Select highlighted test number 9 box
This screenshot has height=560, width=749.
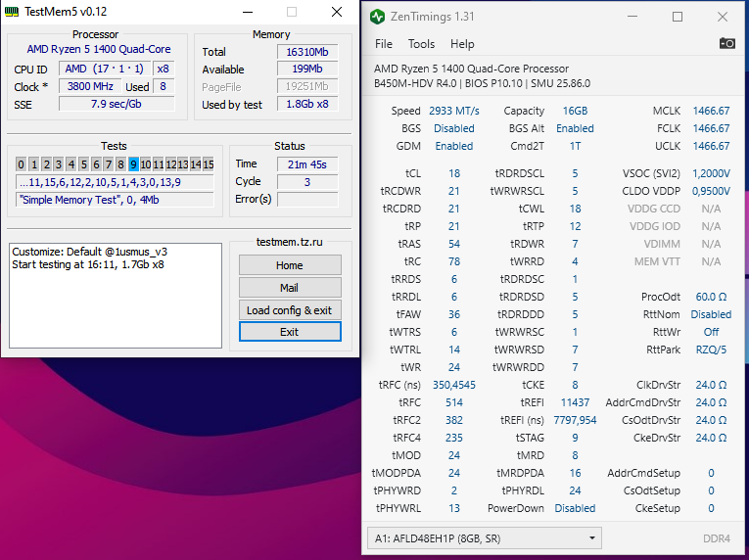pyautogui.click(x=133, y=164)
